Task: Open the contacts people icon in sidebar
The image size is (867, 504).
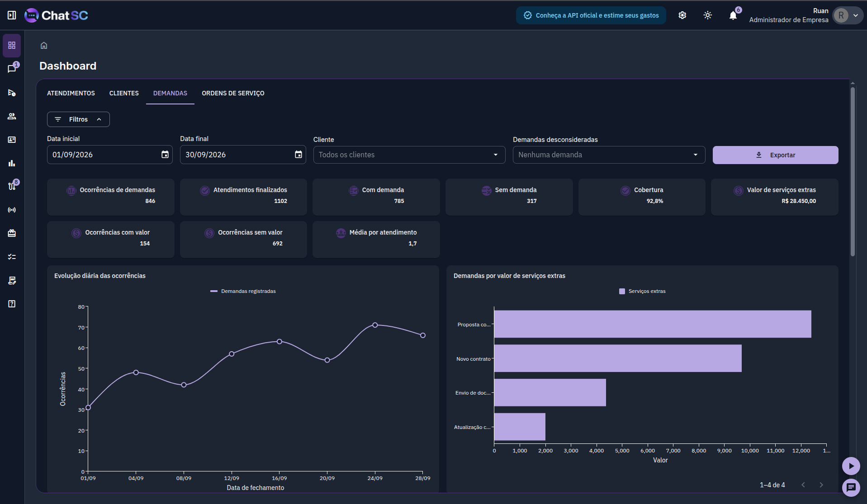Action: tap(12, 116)
